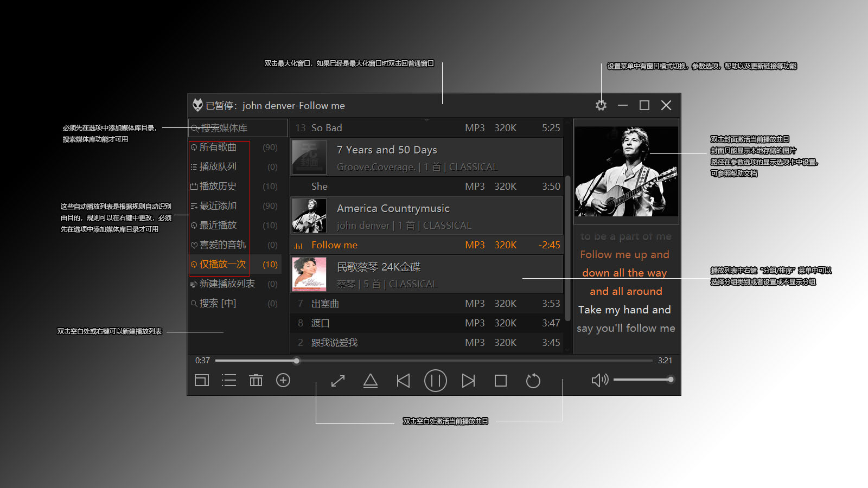Viewport: 868px width, 488px height.
Task: Toggle the repeat loop mode icon
Action: (533, 381)
